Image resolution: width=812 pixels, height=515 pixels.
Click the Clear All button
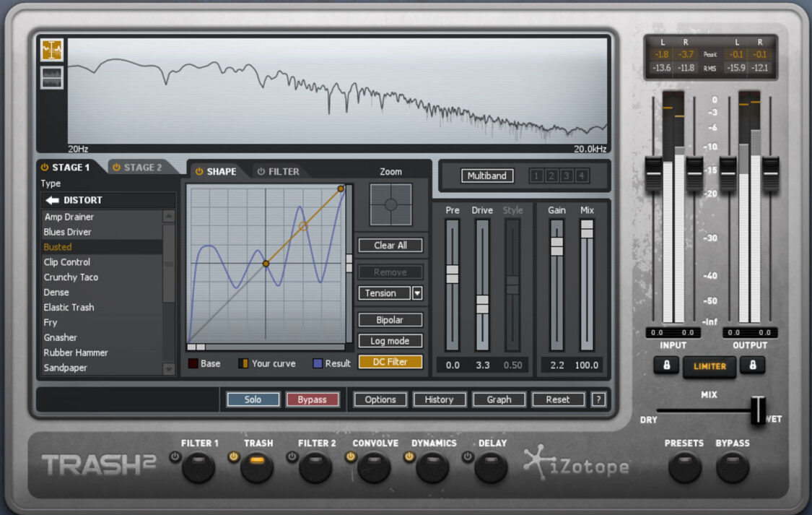coord(390,245)
